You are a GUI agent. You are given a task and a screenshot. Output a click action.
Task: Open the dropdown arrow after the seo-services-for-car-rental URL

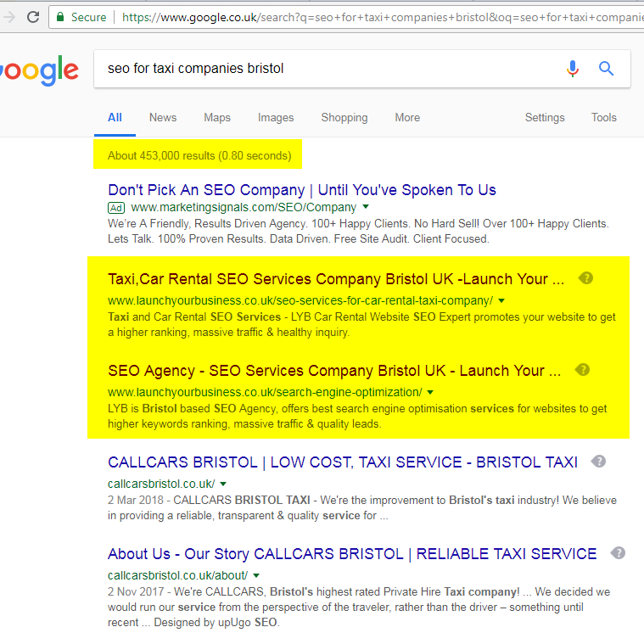tap(501, 300)
